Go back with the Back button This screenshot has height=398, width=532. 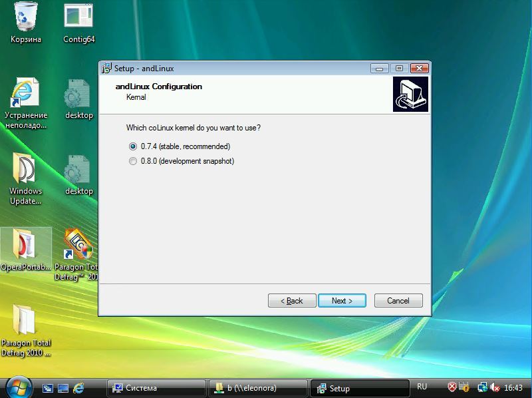click(x=292, y=301)
